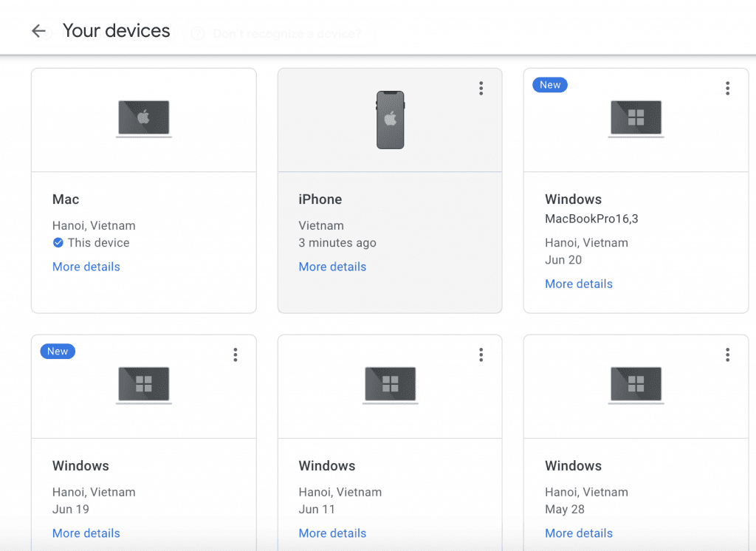Viewport: 756px width, 551px height.
Task: Click the blue checkmark next to This device
Action: click(x=58, y=243)
